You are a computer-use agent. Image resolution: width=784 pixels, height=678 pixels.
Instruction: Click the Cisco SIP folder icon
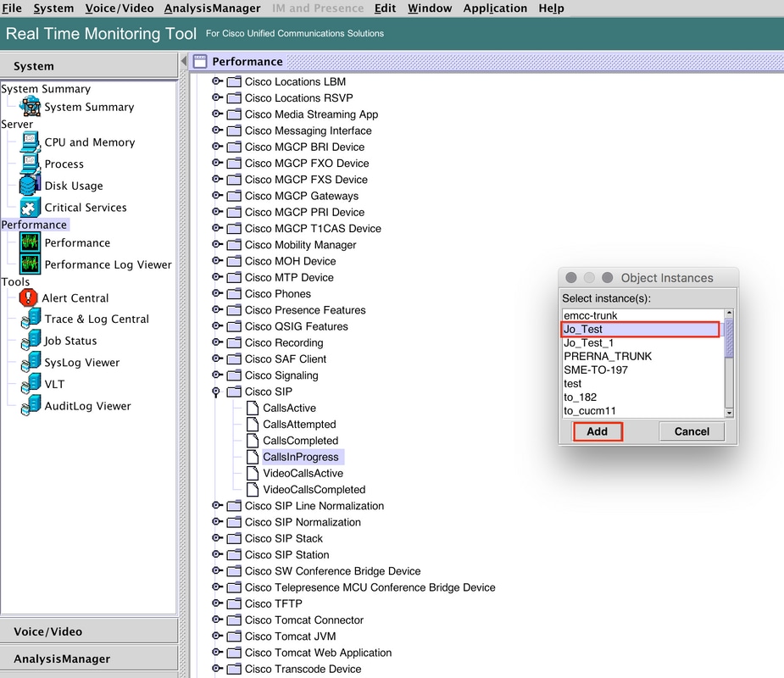tap(234, 392)
